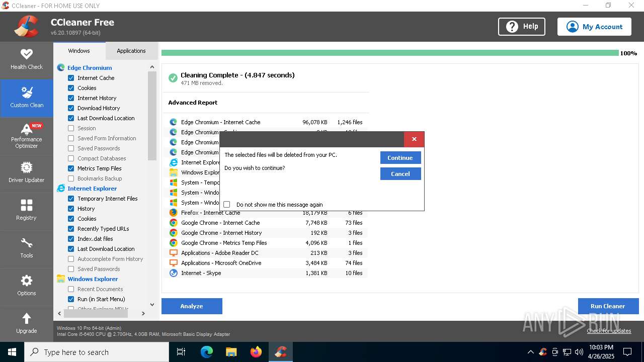Click the tree panel scroll up arrow
This screenshot has height=362, width=644.
click(x=152, y=67)
